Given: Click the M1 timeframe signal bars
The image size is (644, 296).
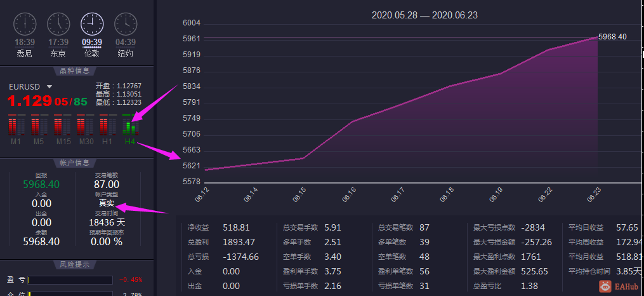Looking at the screenshot, I should point(16,125).
